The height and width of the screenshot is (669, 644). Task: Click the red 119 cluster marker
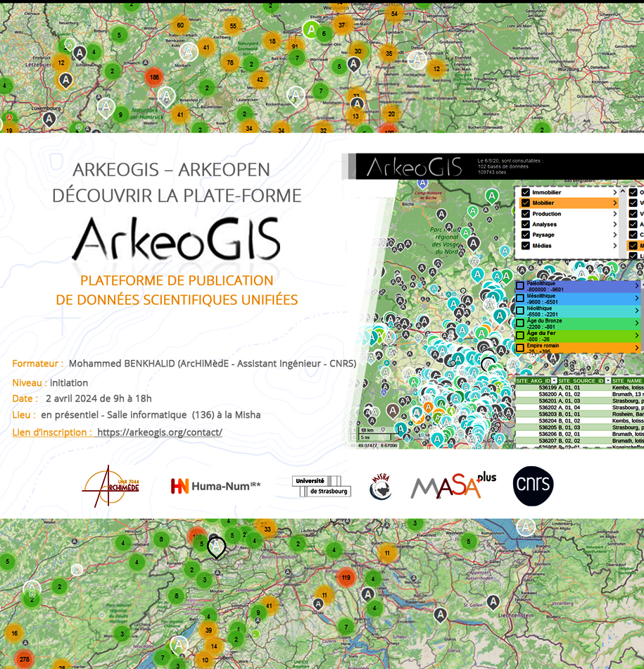coord(346,577)
